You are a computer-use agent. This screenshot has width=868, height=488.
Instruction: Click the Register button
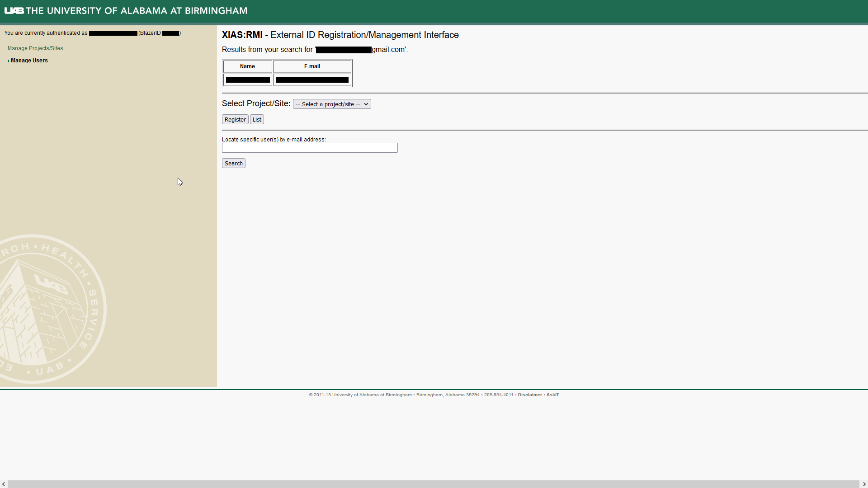(235, 119)
